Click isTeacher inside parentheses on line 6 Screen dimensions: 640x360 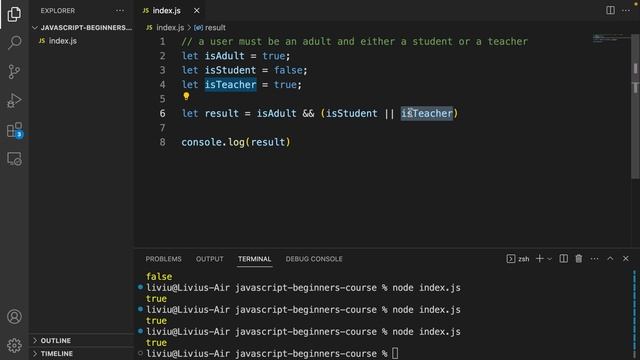427,113
